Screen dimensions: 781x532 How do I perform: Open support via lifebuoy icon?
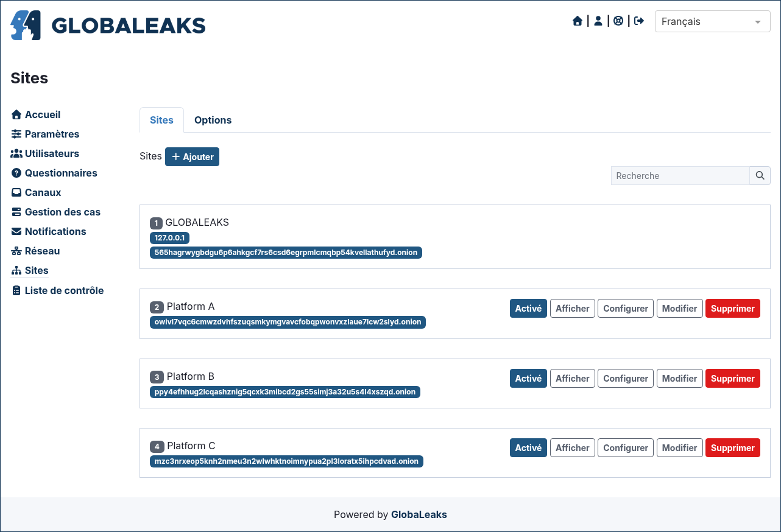(x=618, y=21)
